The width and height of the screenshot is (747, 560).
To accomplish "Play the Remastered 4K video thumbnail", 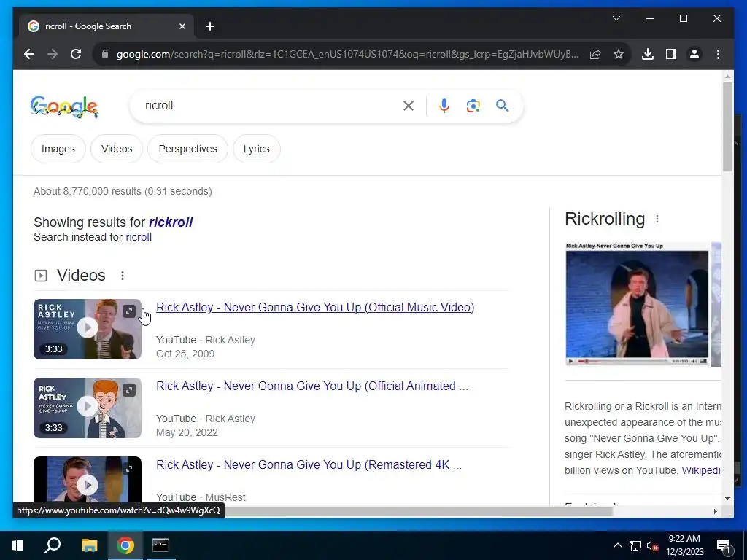I will coord(88,485).
